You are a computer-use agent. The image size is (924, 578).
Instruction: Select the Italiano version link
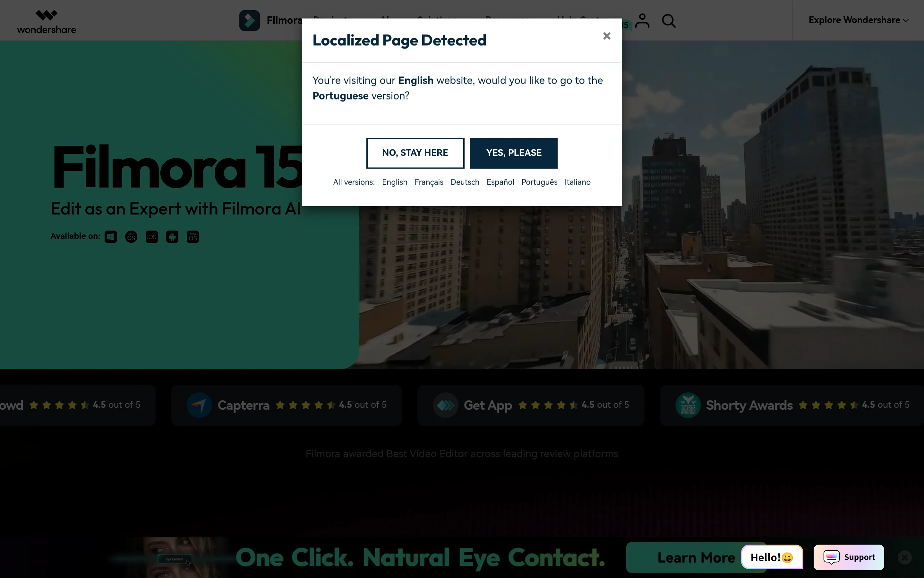coord(577,182)
